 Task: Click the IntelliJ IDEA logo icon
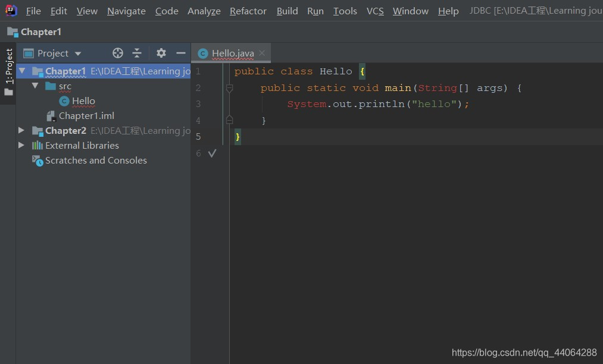click(11, 11)
